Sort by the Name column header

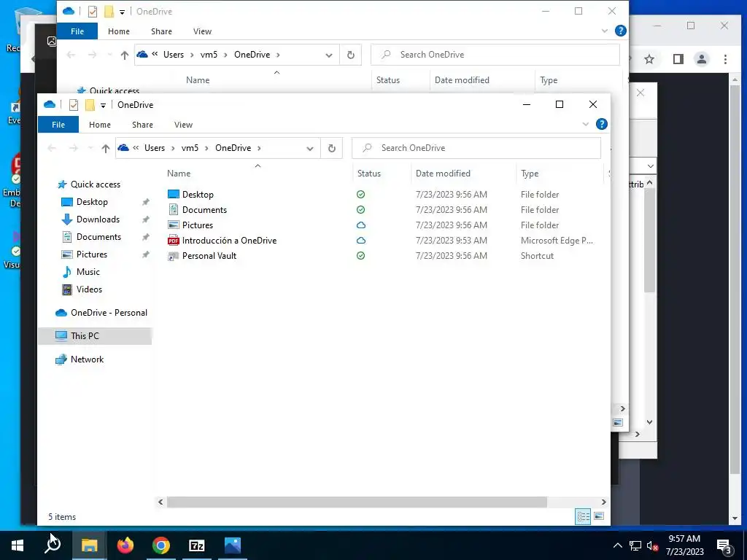point(179,174)
